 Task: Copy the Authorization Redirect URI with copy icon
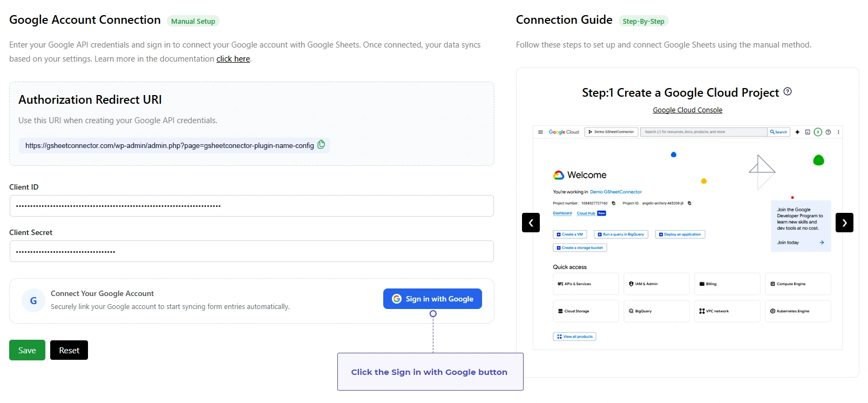pyautogui.click(x=321, y=144)
